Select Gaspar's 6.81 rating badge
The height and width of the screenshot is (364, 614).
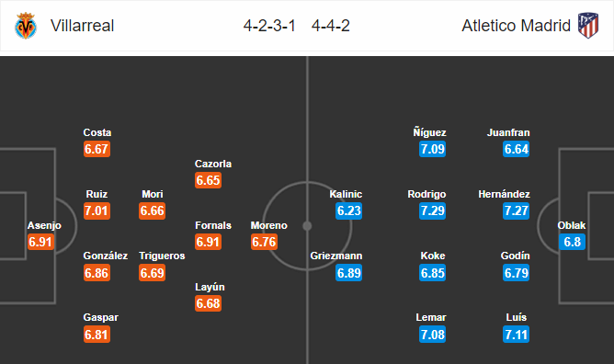point(97,335)
